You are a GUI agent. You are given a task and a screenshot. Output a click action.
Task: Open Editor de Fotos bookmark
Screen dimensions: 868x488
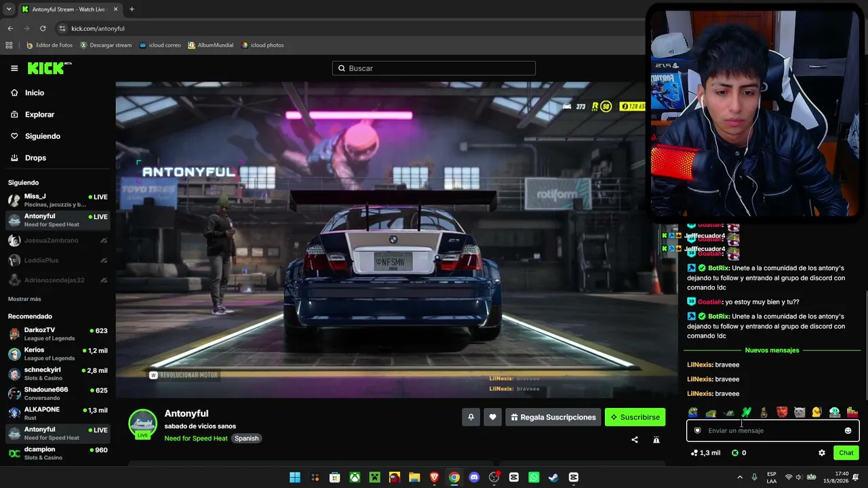(x=50, y=45)
